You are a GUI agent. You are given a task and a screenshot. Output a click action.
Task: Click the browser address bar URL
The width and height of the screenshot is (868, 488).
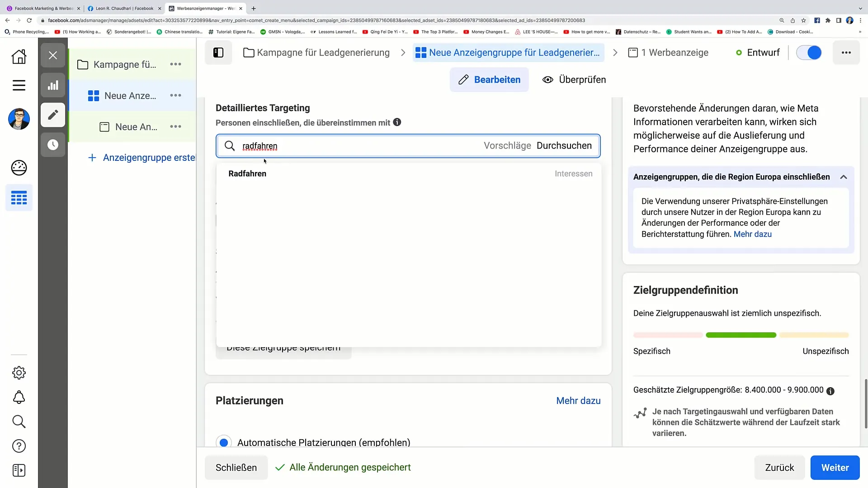point(316,20)
